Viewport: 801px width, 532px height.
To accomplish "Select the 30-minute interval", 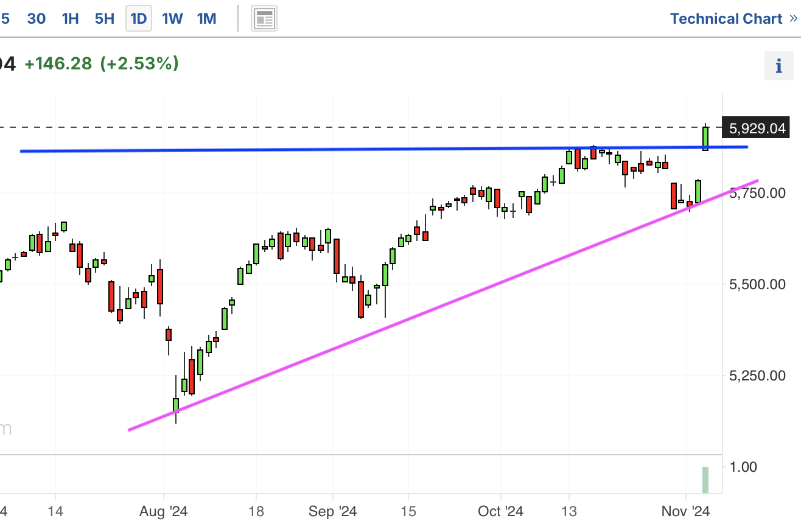I will tap(37, 19).
